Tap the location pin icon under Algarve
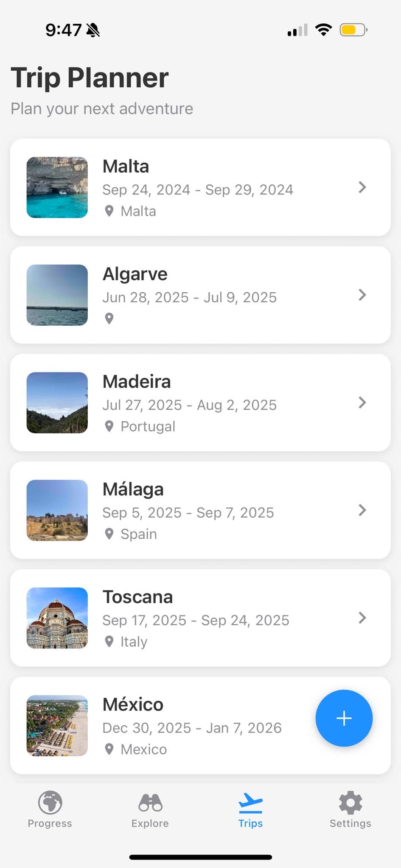Image resolution: width=401 pixels, height=868 pixels. pos(109,318)
